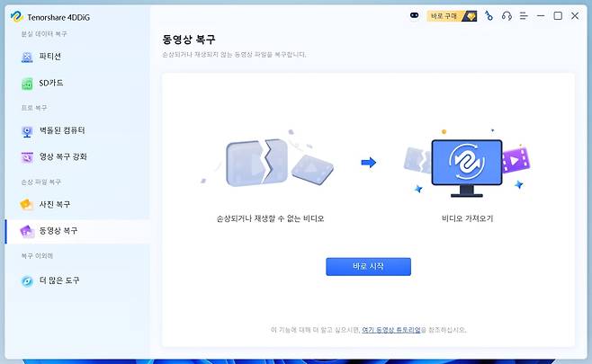Screen dimensions: 592x364
Task: Open 벽돌된 컴퓨터 crashed computer icon
Action: 27,131
